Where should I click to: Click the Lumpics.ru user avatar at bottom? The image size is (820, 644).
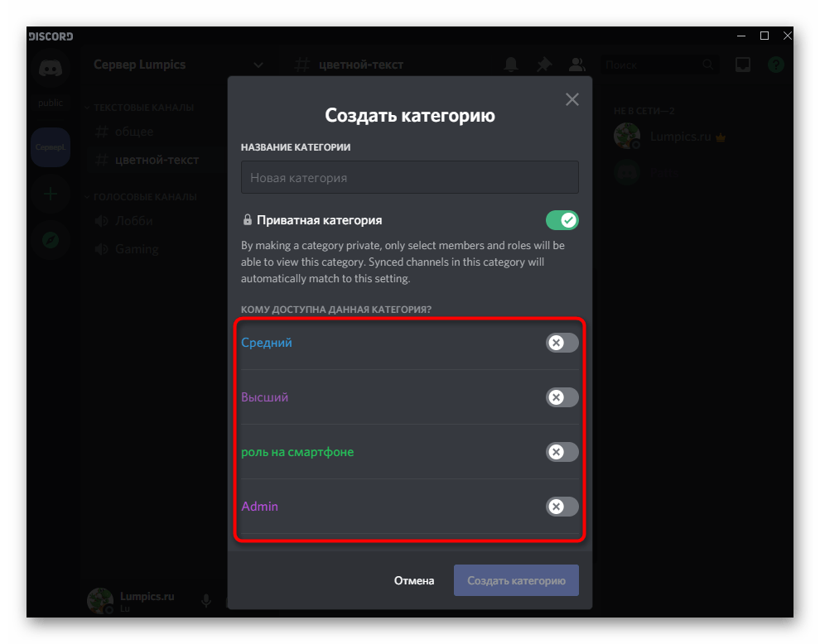pos(100,601)
